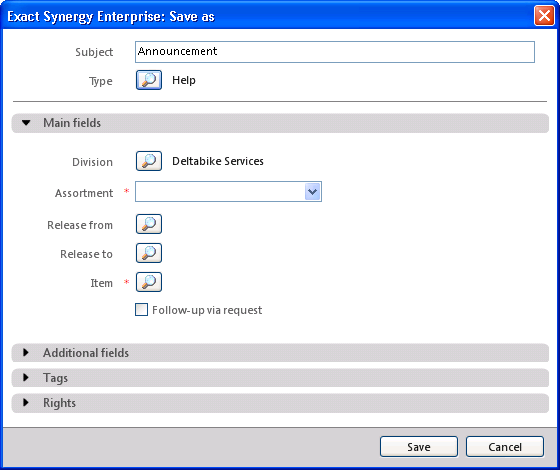Open the Release from lookup icon
The image size is (560, 470).
149,224
